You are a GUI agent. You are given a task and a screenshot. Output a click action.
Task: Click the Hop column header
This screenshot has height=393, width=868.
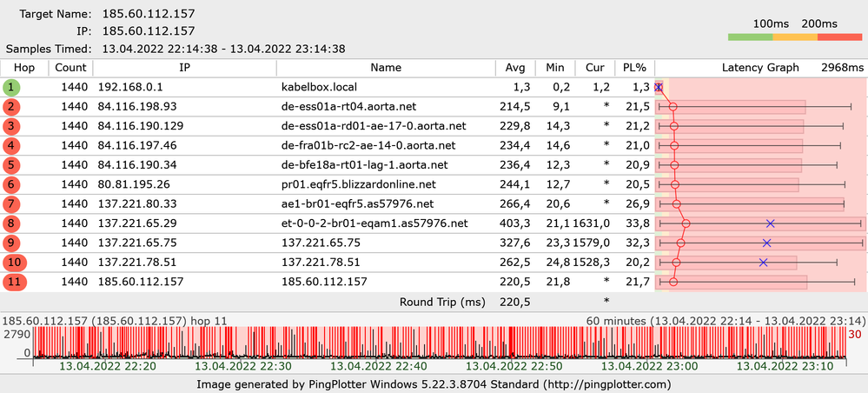tap(24, 68)
